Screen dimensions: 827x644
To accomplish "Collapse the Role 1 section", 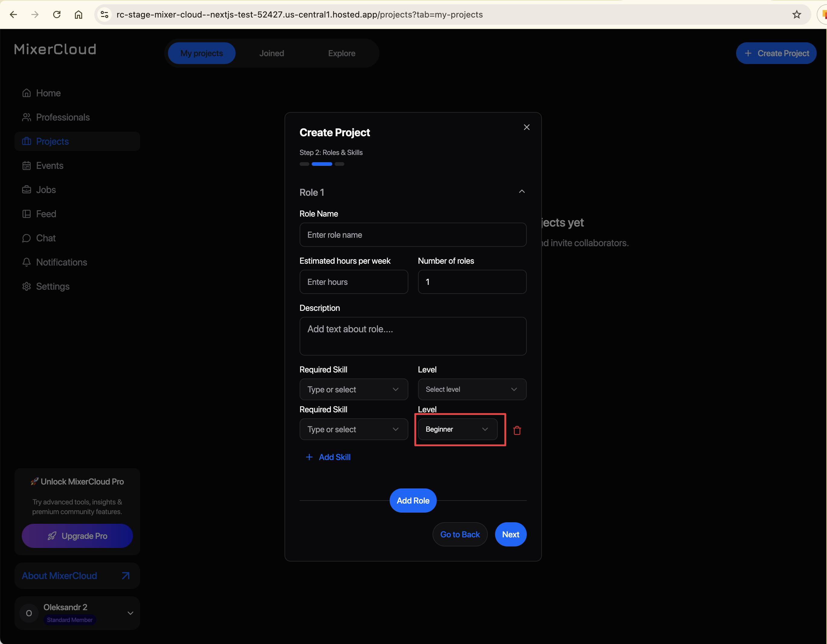I will (521, 192).
